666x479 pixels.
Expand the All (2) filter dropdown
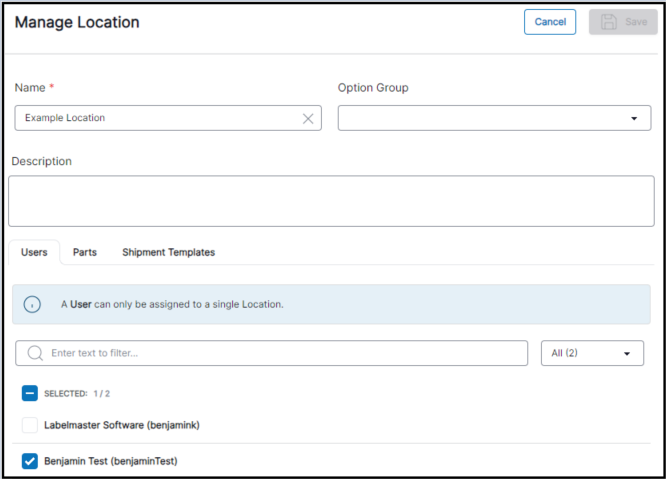[x=591, y=353]
